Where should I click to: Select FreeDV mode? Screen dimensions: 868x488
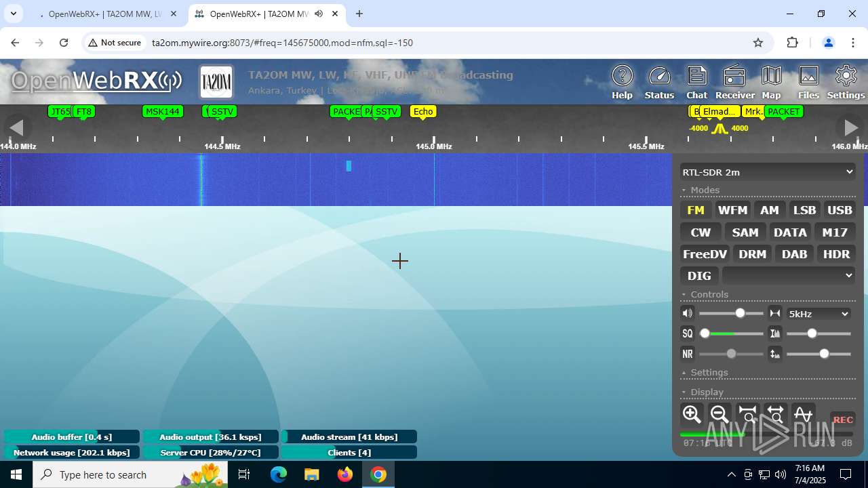(705, 254)
